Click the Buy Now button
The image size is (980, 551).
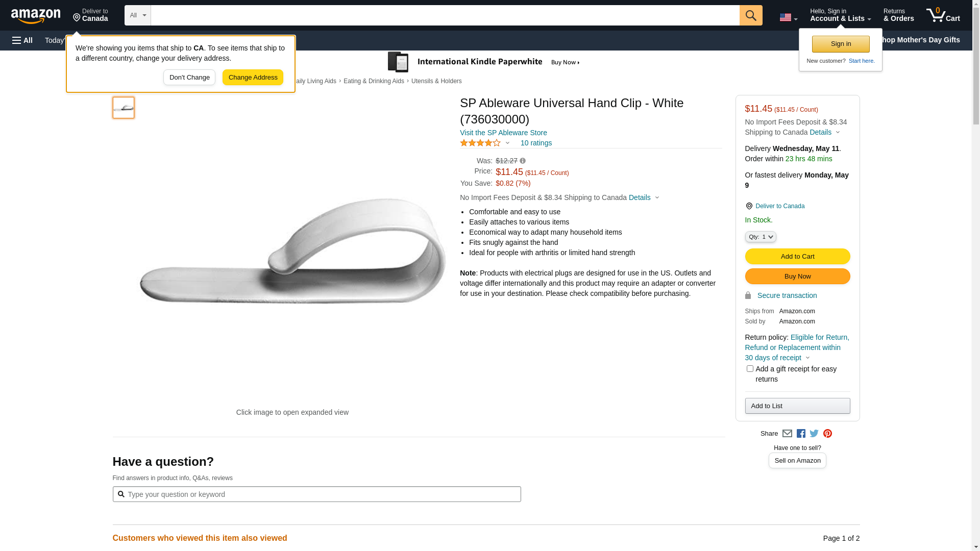pos(797,277)
